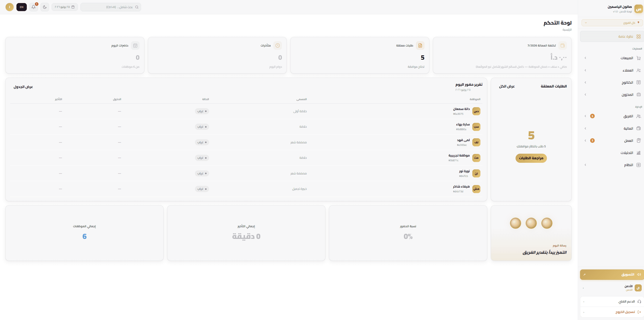Click the العملاء people icon

[638, 70]
